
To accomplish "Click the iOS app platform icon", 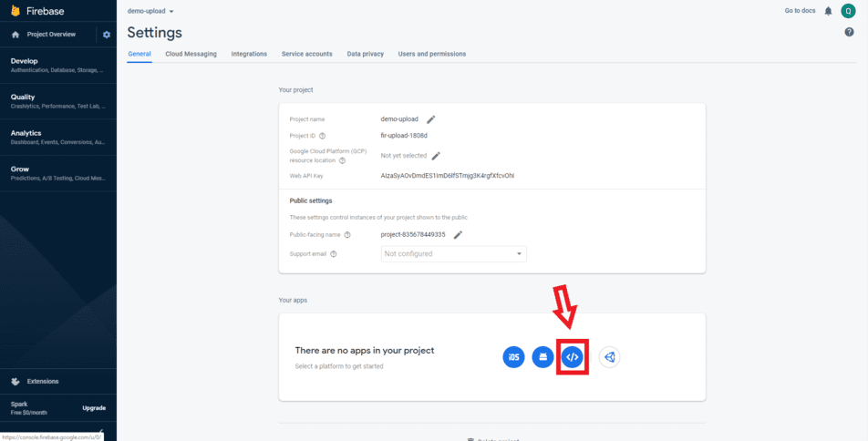I will click(514, 357).
